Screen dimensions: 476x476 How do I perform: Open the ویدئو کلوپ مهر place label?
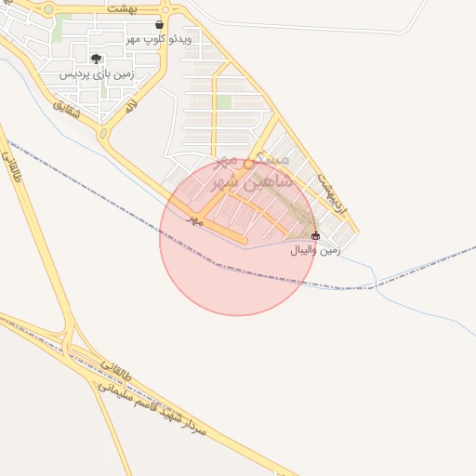[x=159, y=40]
